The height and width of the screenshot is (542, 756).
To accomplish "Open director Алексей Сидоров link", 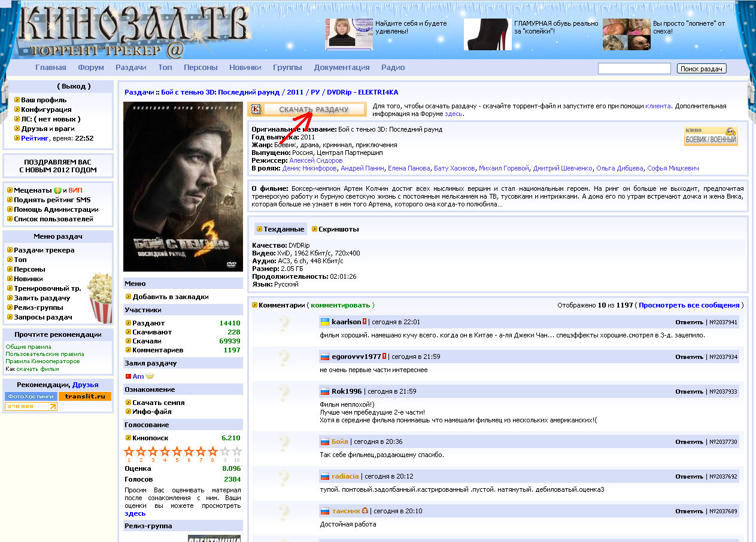I will click(x=315, y=160).
